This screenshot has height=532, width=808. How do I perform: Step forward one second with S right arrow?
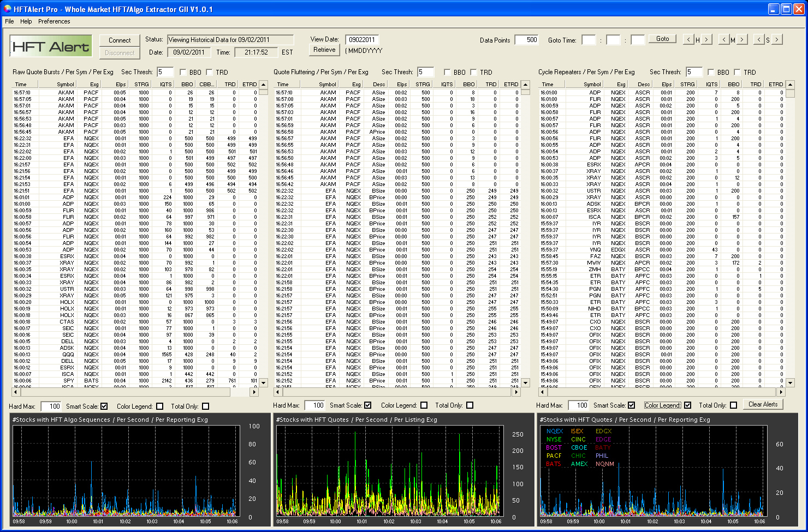777,39
